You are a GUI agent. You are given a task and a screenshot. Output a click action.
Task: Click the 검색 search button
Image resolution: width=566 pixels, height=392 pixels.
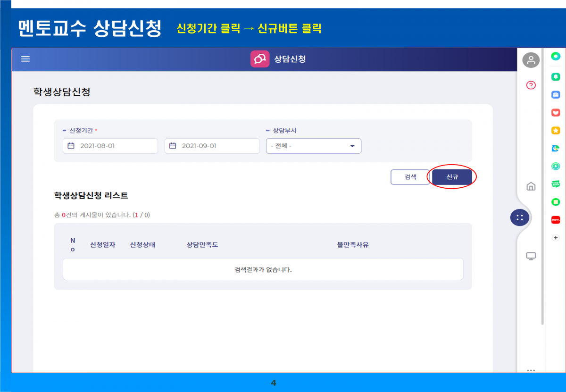click(410, 177)
